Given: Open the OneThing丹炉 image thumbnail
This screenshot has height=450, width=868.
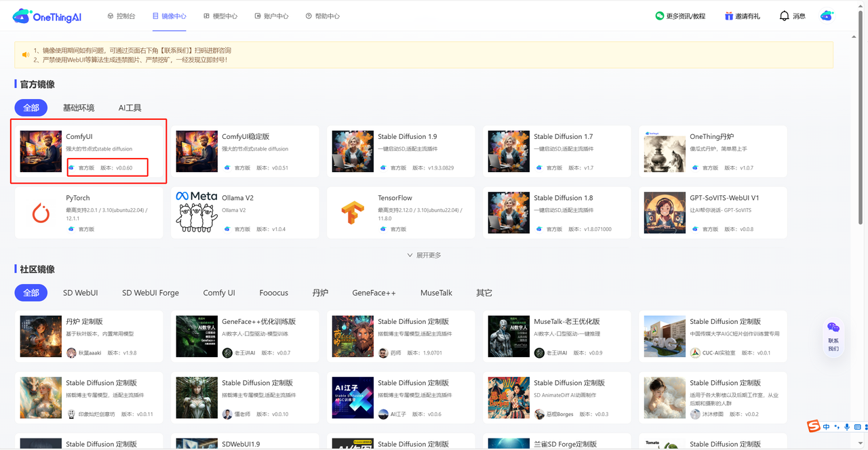Looking at the screenshot, I should pyautogui.click(x=665, y=151).
